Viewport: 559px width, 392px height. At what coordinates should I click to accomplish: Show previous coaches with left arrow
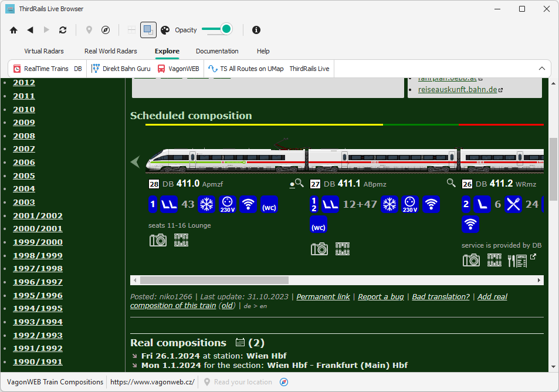[x=135, y=161]
